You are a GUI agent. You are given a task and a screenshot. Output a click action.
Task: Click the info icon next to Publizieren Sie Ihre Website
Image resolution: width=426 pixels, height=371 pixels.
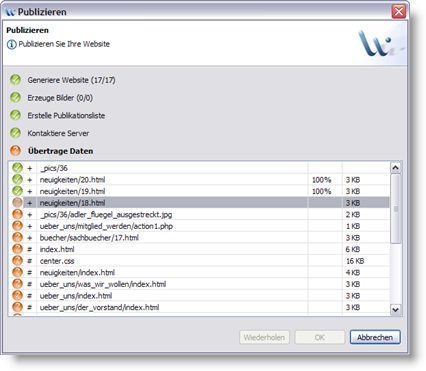(12, 44)
